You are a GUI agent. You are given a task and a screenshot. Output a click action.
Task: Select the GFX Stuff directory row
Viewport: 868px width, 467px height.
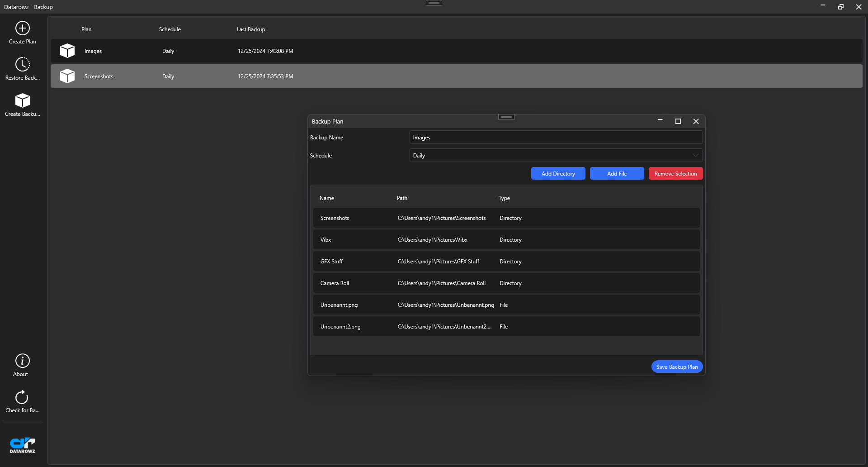click(506, 261)
